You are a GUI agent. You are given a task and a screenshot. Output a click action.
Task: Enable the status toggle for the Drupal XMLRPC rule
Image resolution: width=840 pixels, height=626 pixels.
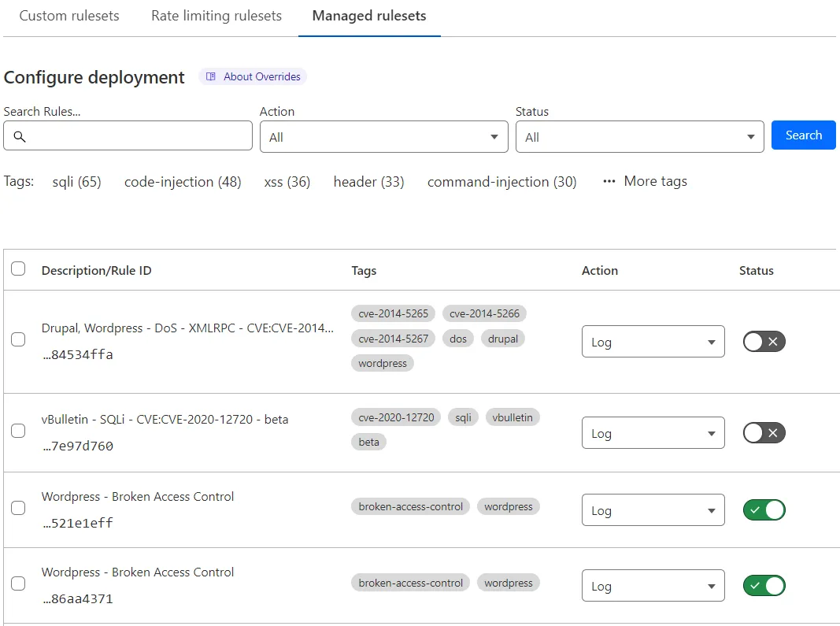pyautogui.click(x=764, y=341)
